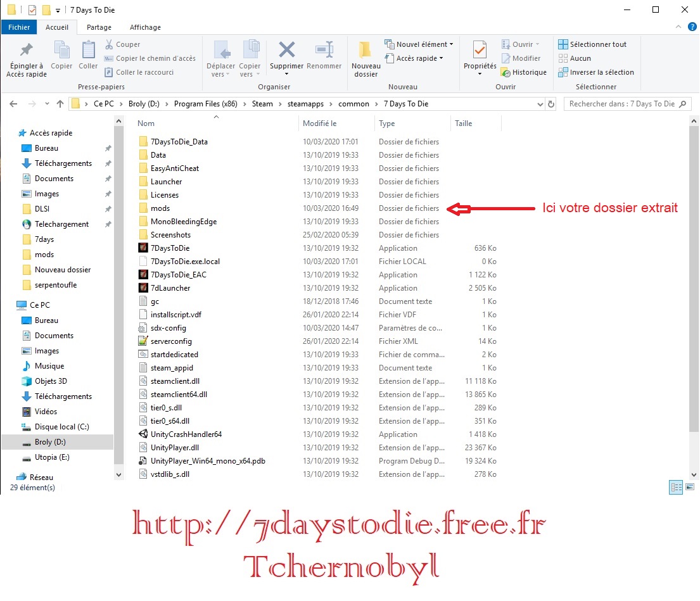Click the Supprimer delete icon
The image size is (700, 601).
click(x=286, y=49)
